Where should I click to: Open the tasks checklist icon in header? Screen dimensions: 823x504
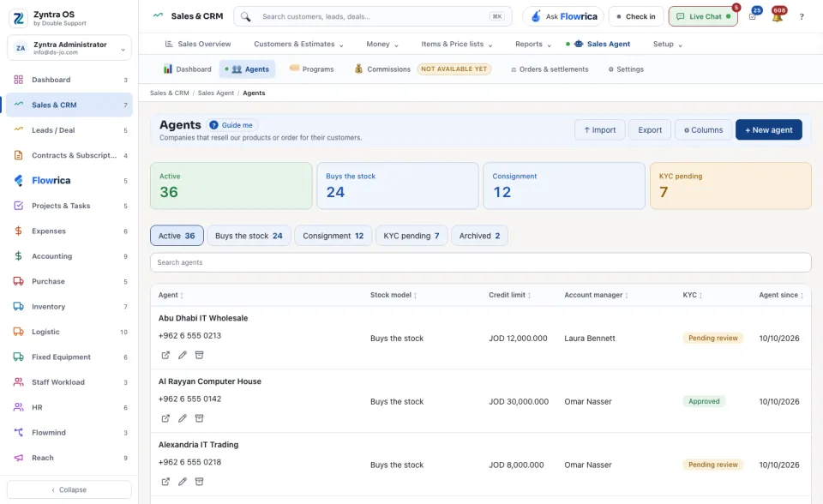coord(753,16)
